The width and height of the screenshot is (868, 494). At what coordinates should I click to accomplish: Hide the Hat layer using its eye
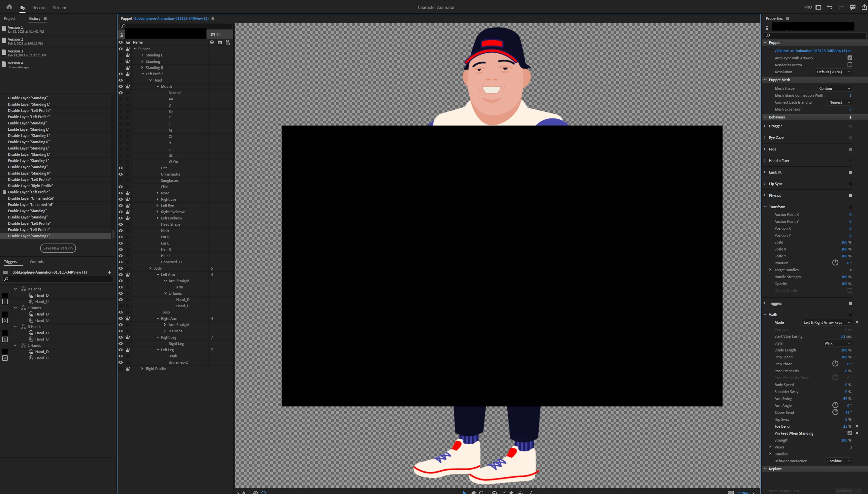pyautogui.click(x=120, y=168)
